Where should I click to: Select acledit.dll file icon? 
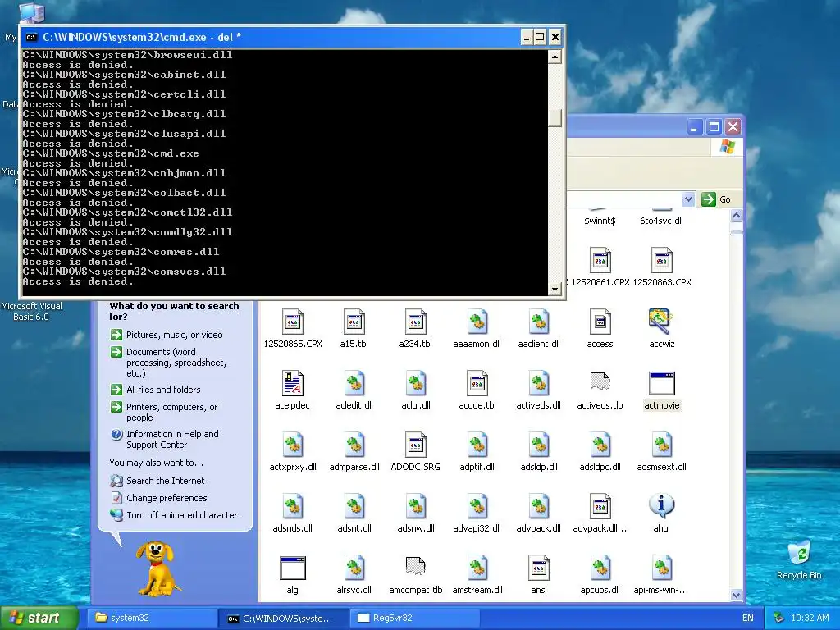(354, 384)
